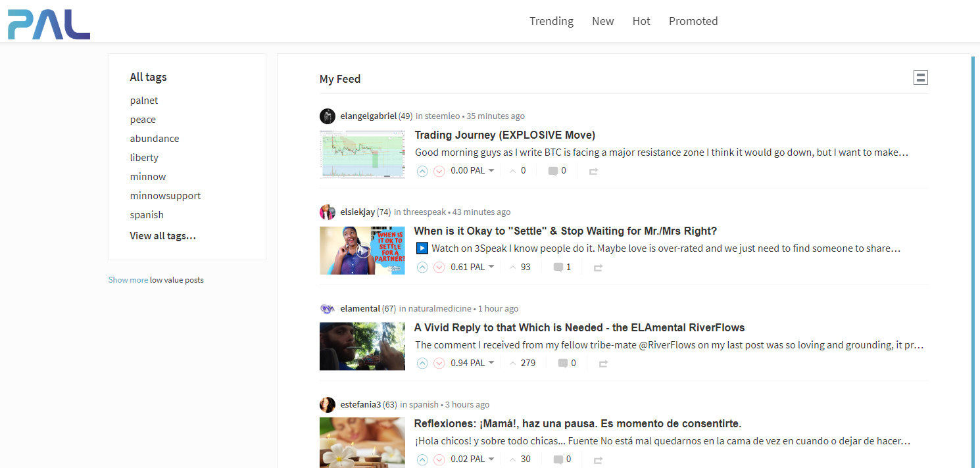The image size is (980, 468).
Task: Open comments on Reflexiones post
Action: 562,459
